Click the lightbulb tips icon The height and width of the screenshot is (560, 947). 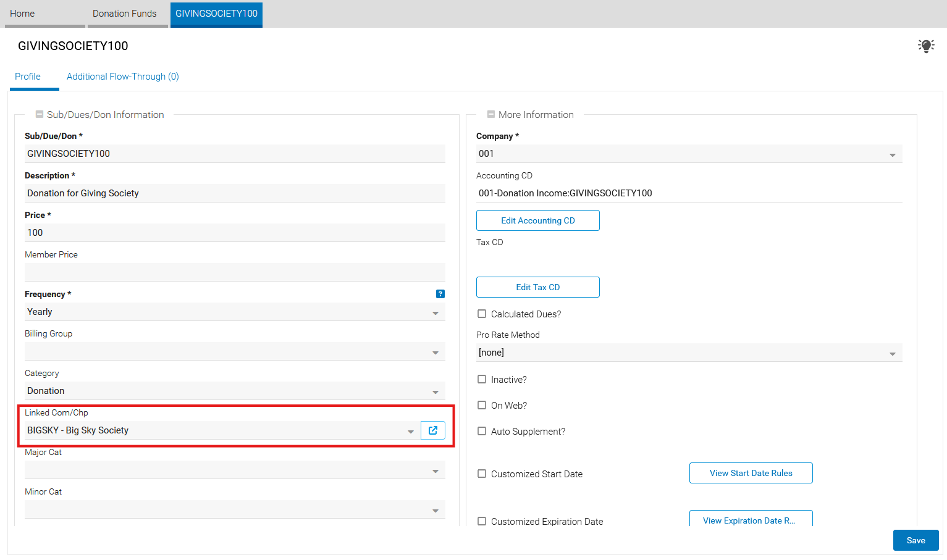(x=926, y=46)
